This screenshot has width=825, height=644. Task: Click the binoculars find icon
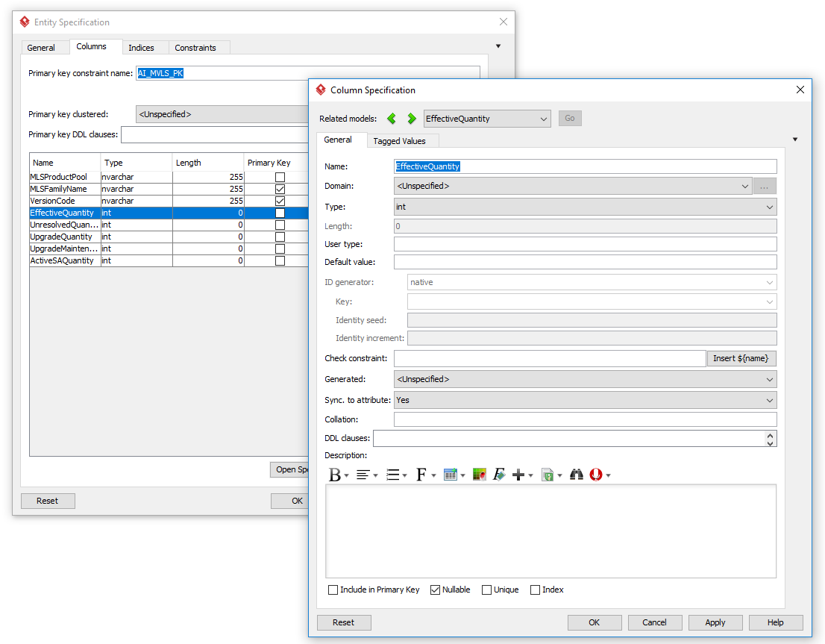(576, 475)
